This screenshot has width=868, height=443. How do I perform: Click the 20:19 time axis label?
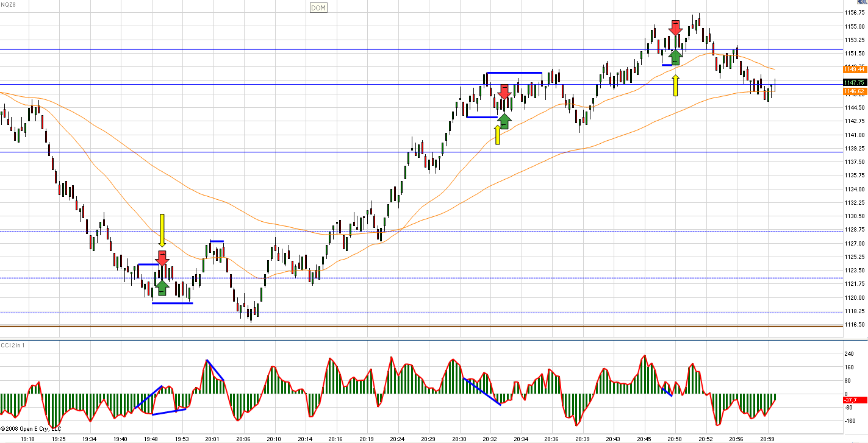tap(367, 439)
